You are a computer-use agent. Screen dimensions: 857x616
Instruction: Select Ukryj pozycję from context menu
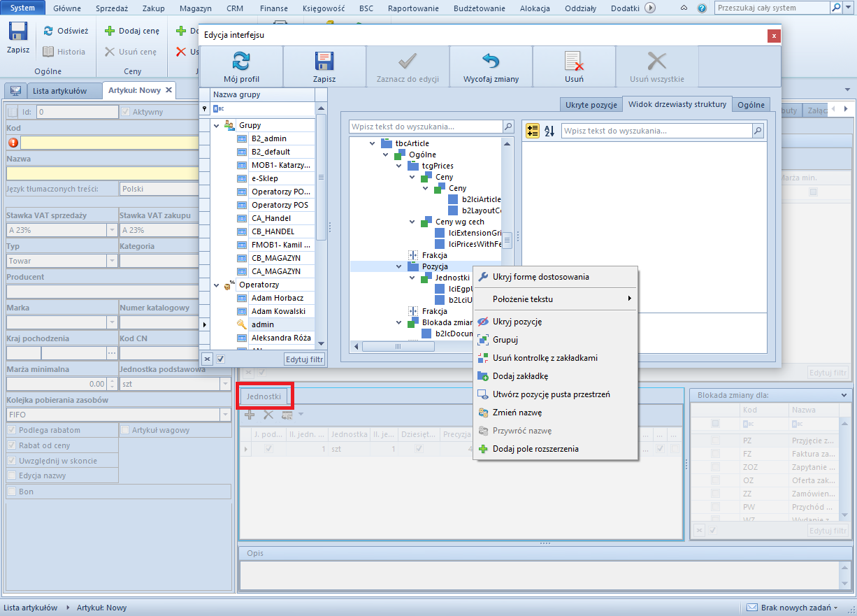(x=555, y=322)
